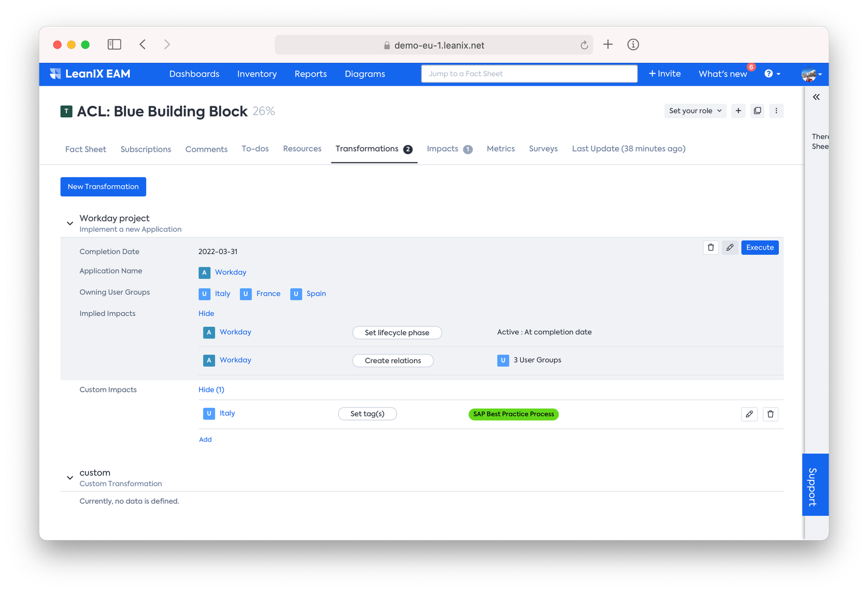
Task: Open a new browser tab with plus icon
Action: 608,44
